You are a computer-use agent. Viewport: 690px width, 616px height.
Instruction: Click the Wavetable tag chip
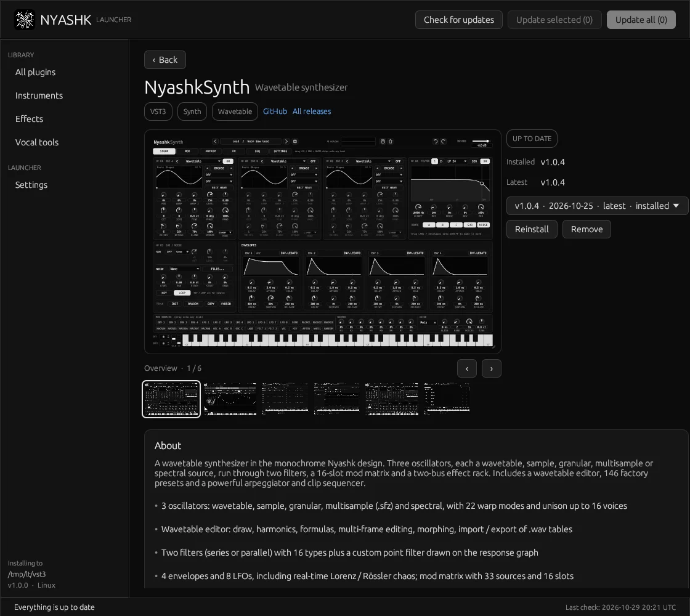[x=235, y=111]
